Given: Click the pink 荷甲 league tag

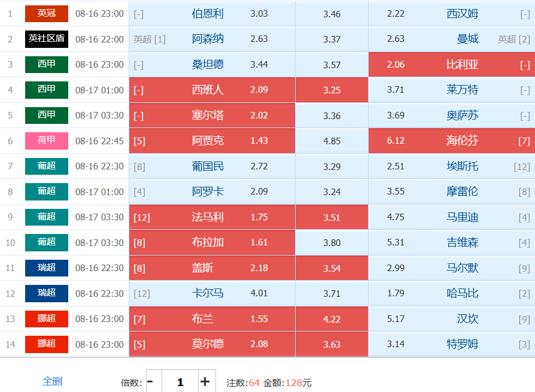Looking at the screenshot, I should point(47,141).
